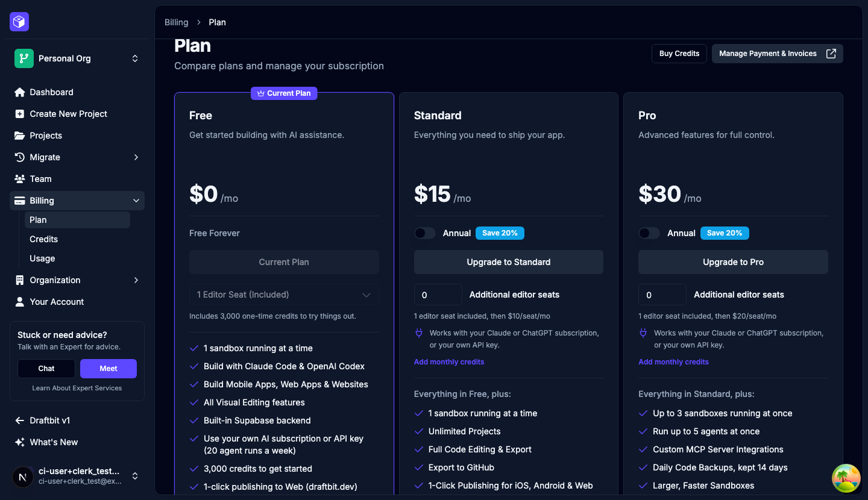This screenshot has width=868, height=500.
Task: Open the Credits billing submenu item
Action: click(x=77, y=239)
